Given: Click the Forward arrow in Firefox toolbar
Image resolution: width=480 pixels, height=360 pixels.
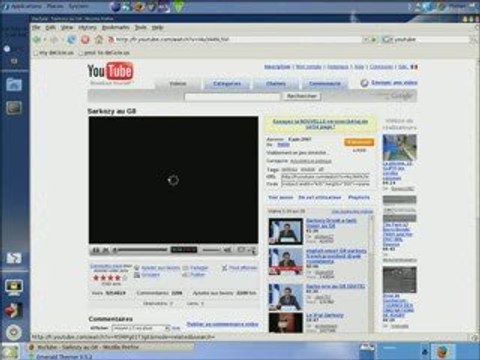Looking at the screenshot, I should tap(54, 40).
